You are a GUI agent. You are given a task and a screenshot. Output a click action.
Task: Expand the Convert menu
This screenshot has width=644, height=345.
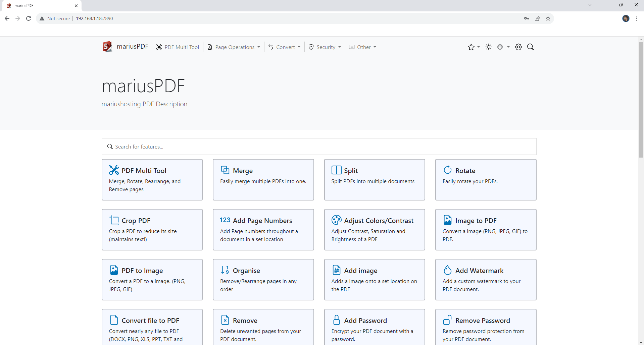[284, 47]
